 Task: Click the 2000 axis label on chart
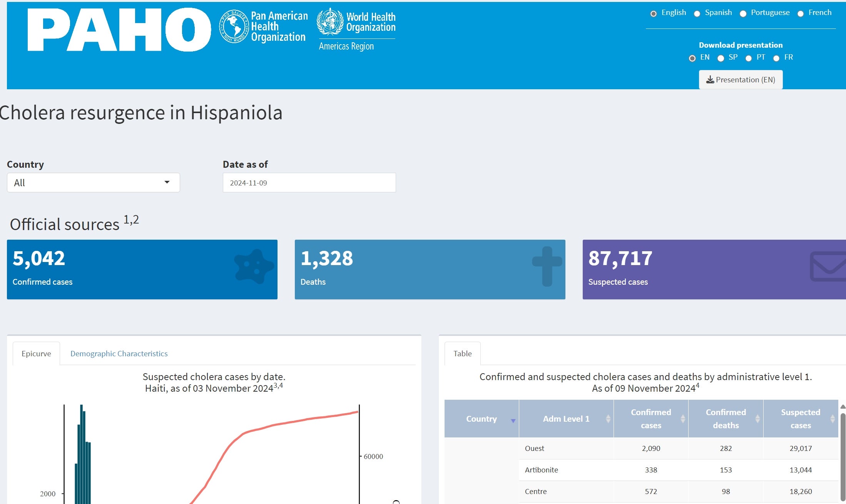click(x=48, y=494)
